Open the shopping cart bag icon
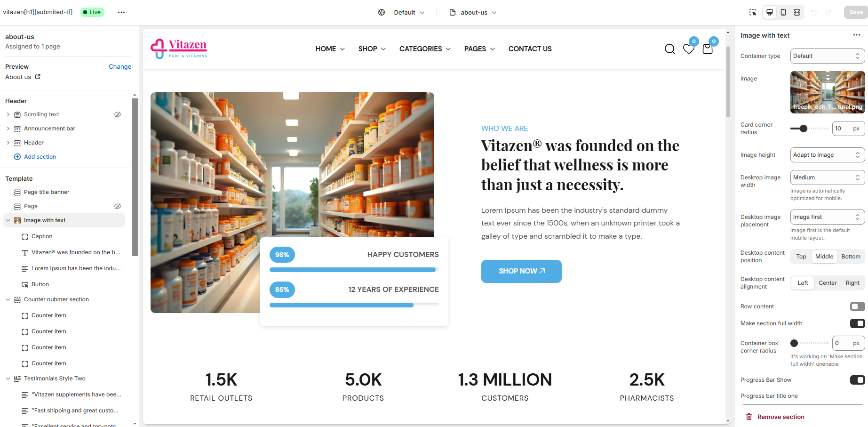 [x=708, y=49]
